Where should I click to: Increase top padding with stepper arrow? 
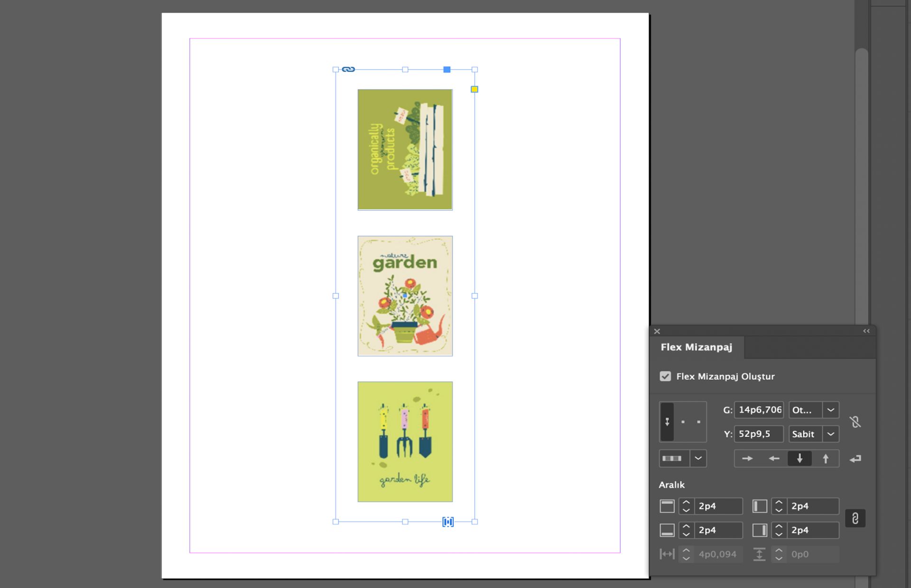click(686, 502)
